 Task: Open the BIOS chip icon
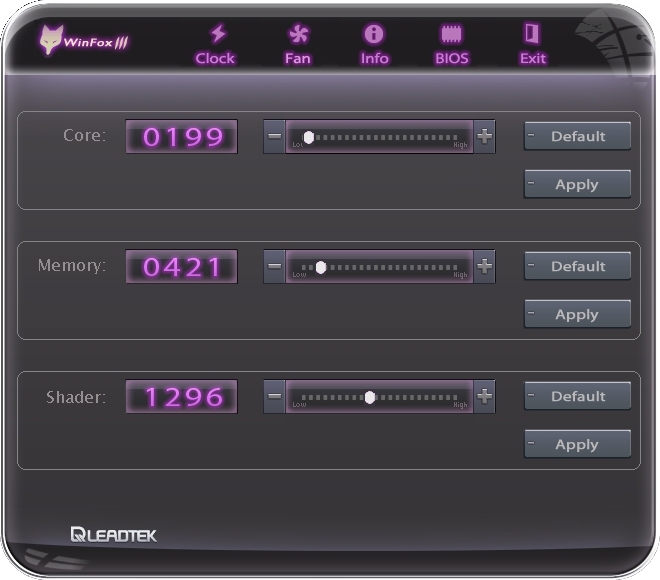[451, 34]
